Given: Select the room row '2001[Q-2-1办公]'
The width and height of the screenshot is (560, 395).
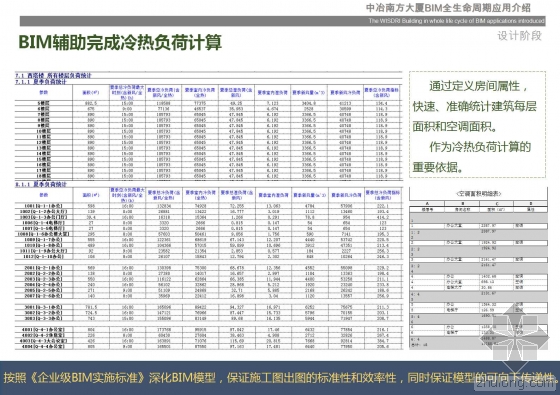Looking at the screenshot, I should point(44,268).
